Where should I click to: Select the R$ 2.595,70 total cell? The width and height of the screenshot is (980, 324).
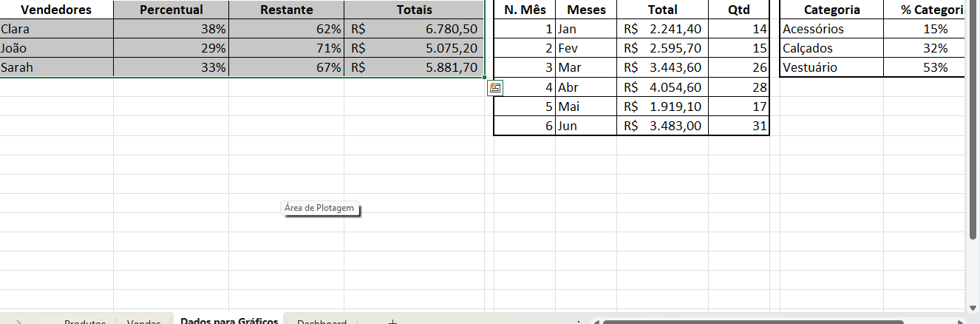point(662,48)
